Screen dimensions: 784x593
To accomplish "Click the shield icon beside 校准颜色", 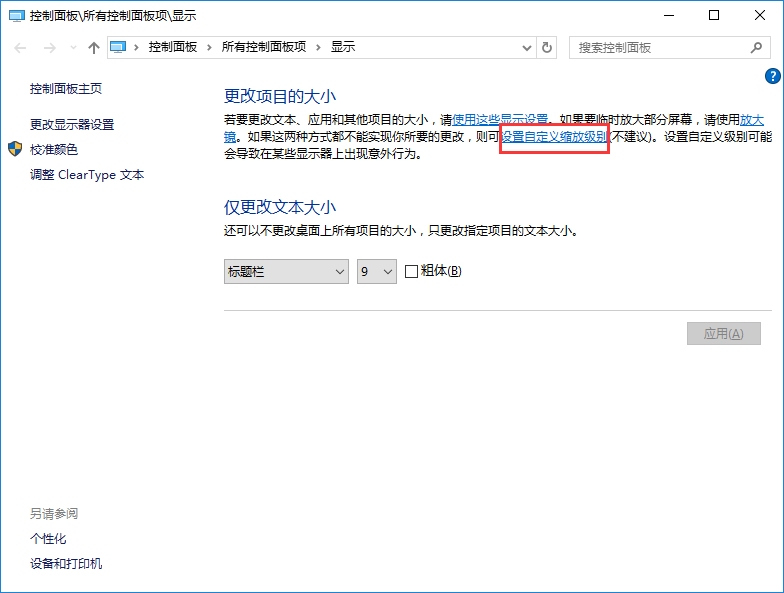I will [x=15, y=149].
